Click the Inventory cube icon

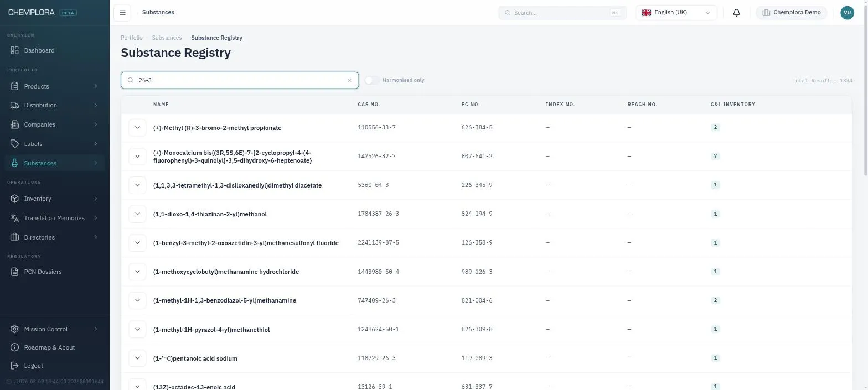pos(14,199)
